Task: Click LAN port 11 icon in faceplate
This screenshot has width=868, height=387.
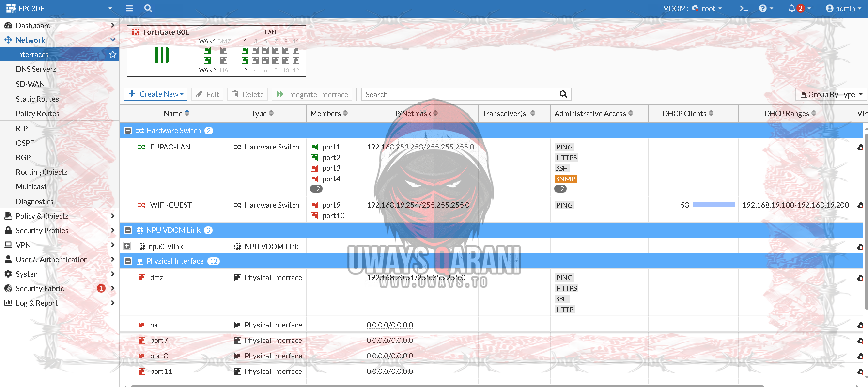Action: 296,50
